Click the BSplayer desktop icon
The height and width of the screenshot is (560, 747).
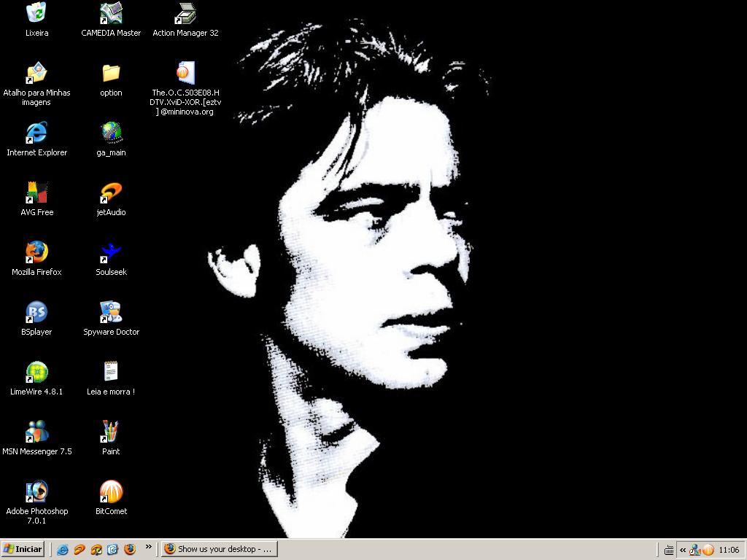[x=36, y=312]
